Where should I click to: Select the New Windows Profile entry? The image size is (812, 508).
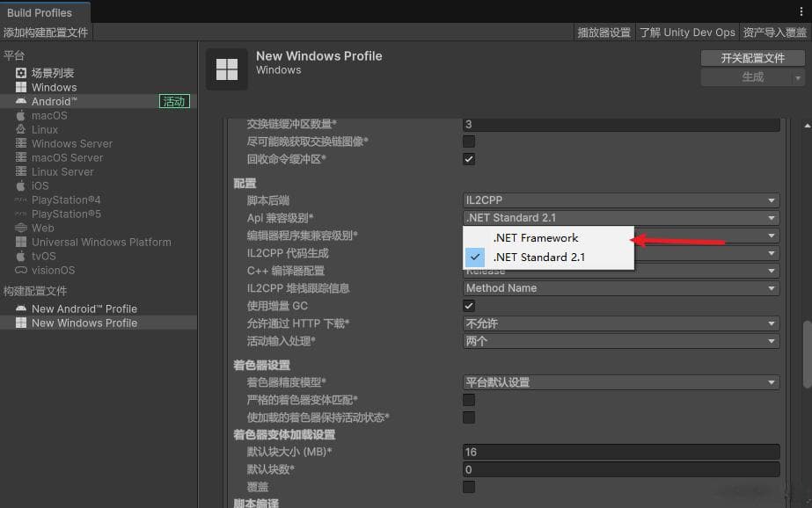point(99,323)
